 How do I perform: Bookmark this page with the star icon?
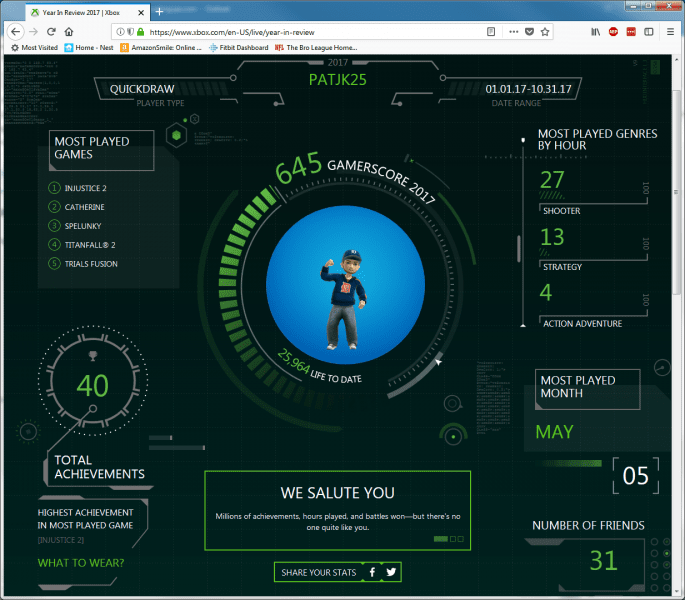point(545,32)
